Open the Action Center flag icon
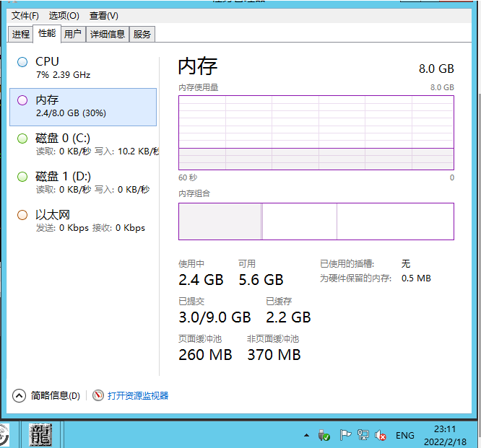 point(345,436)
